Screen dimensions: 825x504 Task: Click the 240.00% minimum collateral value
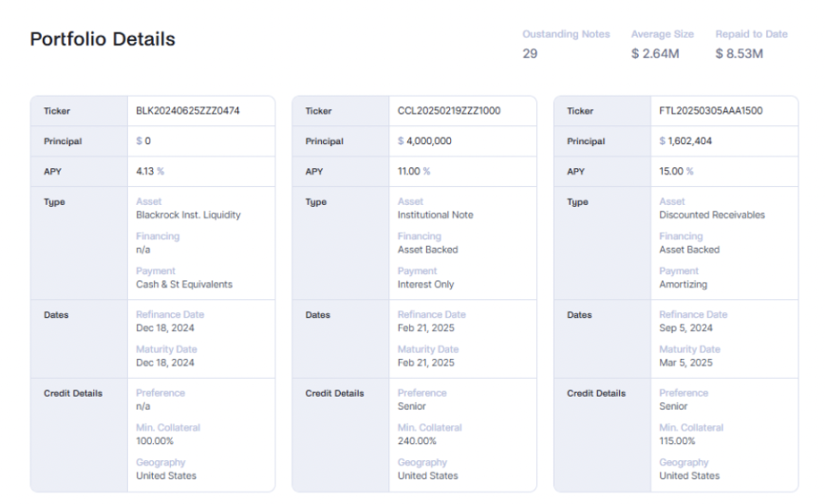(417, 441)
